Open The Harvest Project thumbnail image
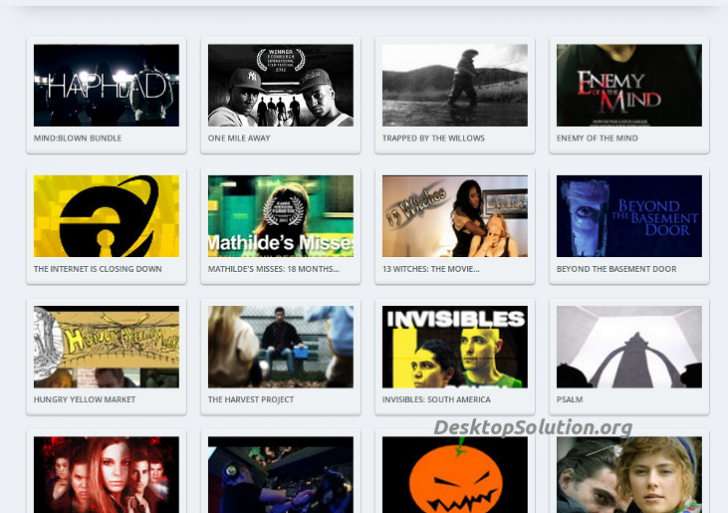The width and height of the screenshot is (728, 513). 280,347
